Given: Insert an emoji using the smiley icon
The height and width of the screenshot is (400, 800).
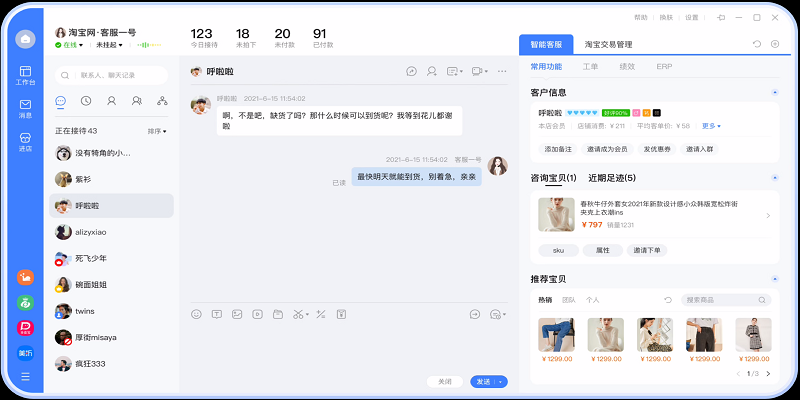Looking at the screenshot, I should [x=196, y=314].
